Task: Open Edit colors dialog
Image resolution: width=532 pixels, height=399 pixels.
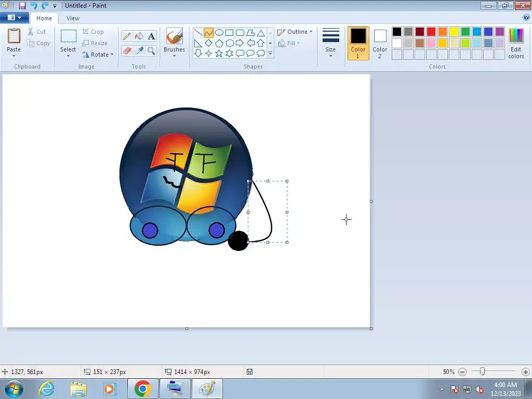Action: pyautogui.click(x=516, y=43)
